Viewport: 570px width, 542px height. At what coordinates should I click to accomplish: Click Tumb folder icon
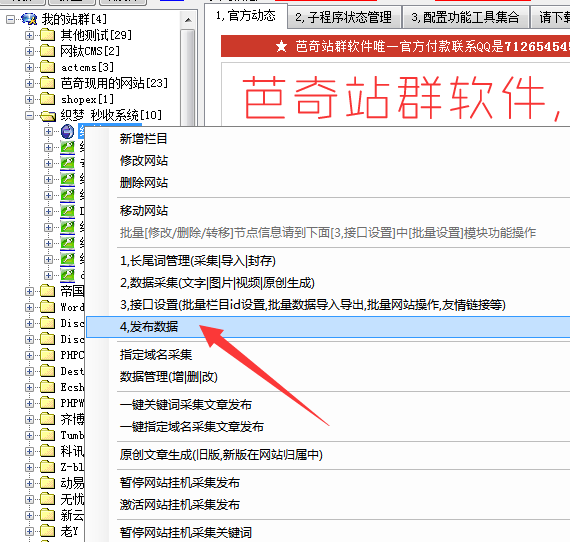[x=47, y=435]
